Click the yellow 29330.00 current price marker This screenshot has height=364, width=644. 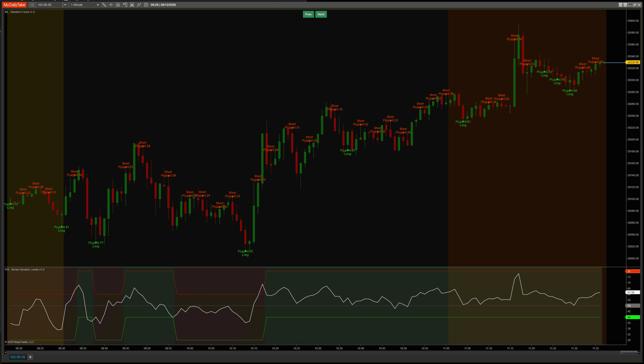point(633,62)
